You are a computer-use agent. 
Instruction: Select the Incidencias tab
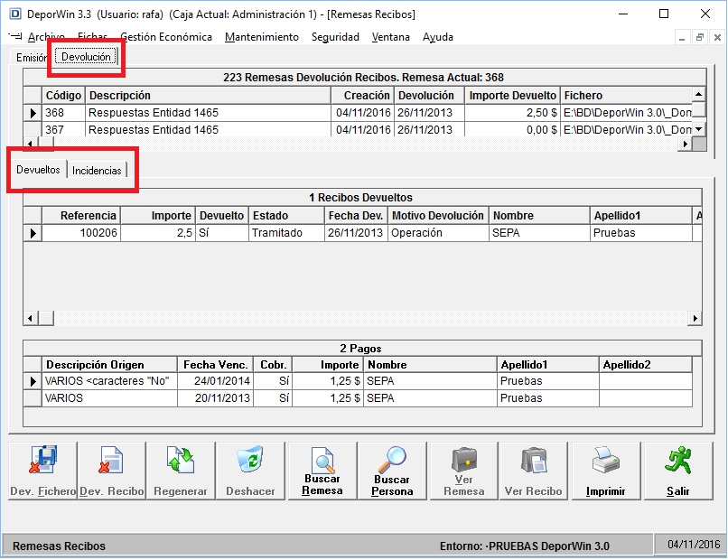tap(97, 171)
